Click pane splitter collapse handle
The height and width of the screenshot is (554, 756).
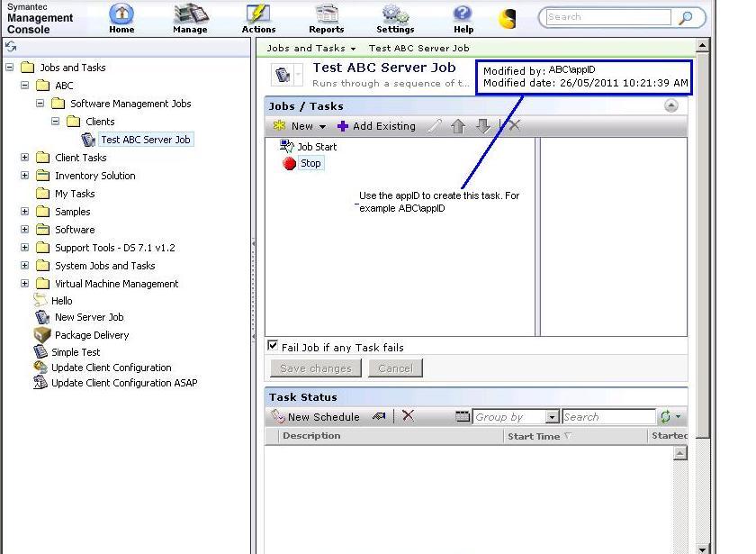(254, 289)
